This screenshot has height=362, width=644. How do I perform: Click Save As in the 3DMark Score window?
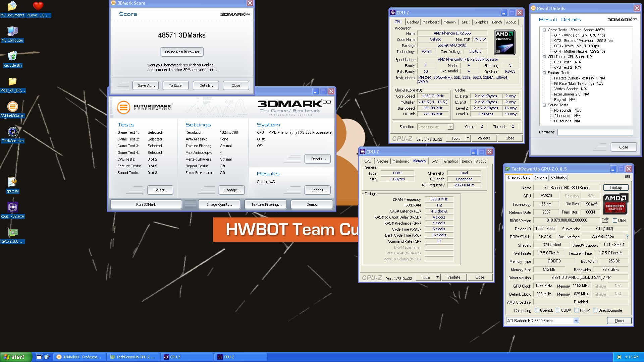[x=146, y=85]
